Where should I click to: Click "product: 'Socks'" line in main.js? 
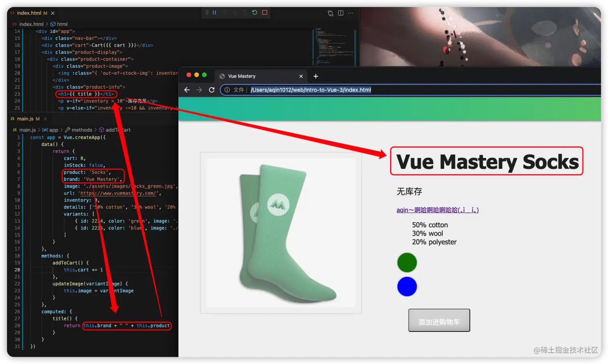pos(87,173)
